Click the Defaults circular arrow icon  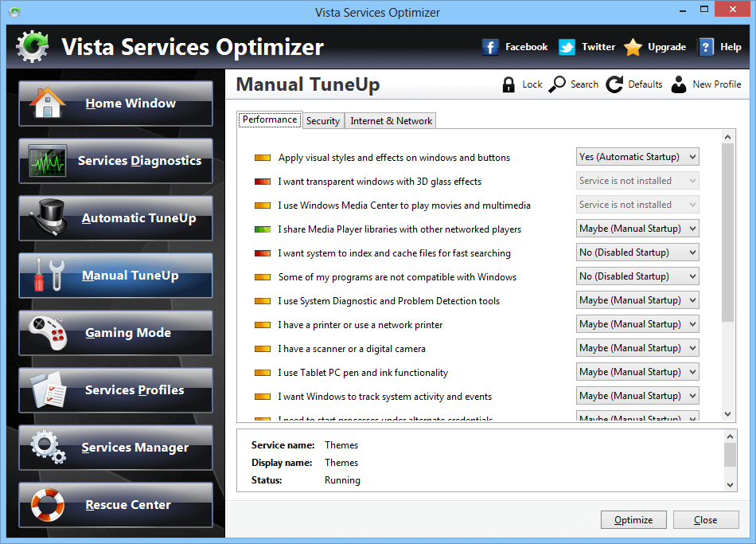[614, 84]
